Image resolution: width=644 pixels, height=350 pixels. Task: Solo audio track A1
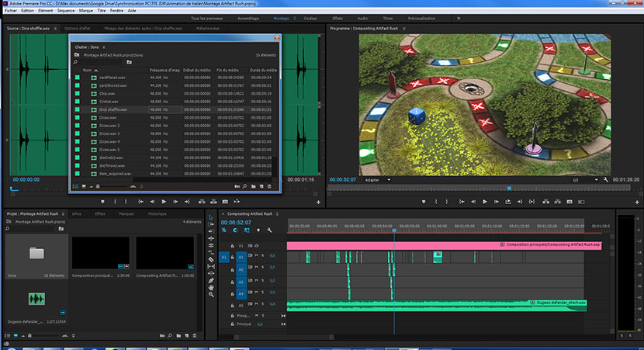click(x=263, y=256)
